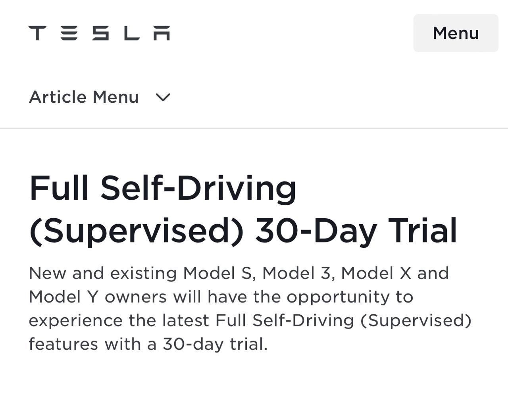
Task: Click '(Supervised)' in the page heading
Action: 136,231
